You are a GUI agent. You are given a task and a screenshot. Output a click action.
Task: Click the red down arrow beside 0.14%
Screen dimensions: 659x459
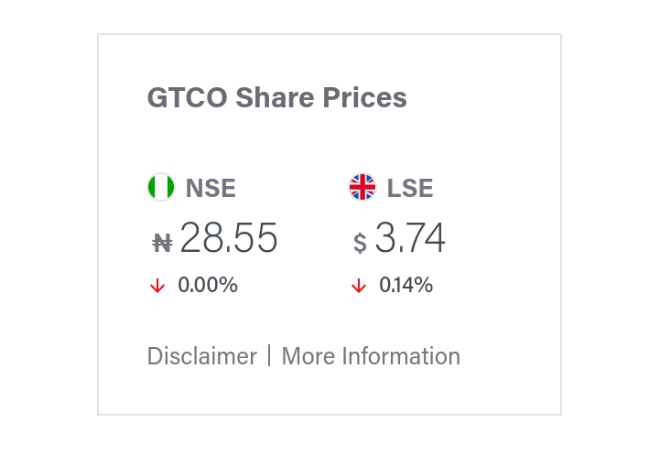(358, 286)
